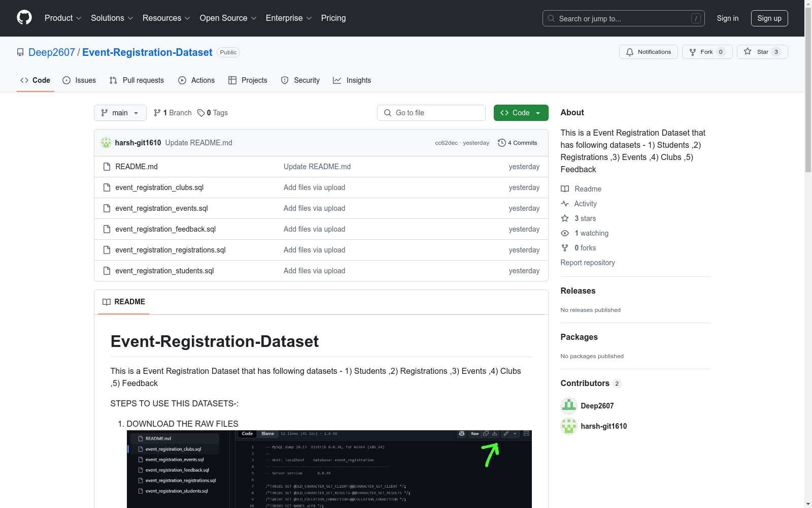812x508 pixels.
Task: Click the file icon beside event_registration_events.sql
Action: click(107, 208)
